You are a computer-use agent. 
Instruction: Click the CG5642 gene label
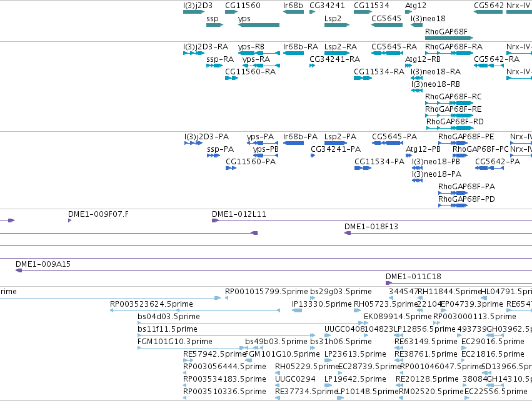click(x=489, y=6)
